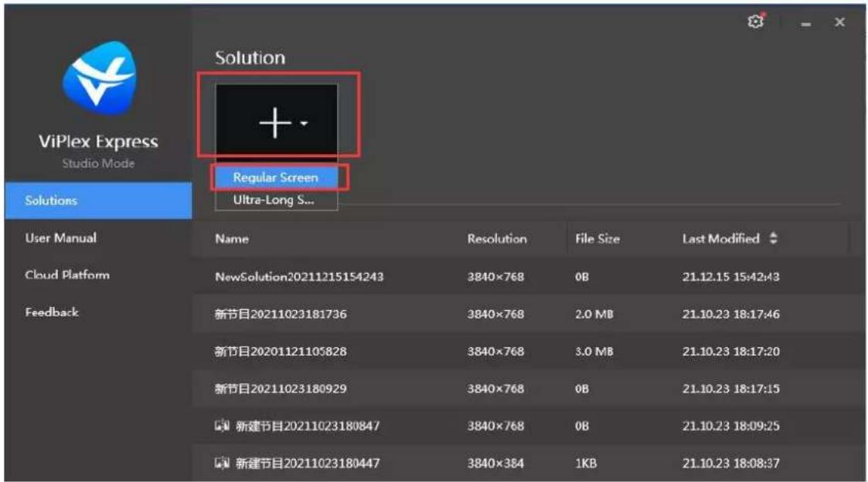Minimize the ViPlex Express window
This screenshot has height=482, width=868.
806,24
